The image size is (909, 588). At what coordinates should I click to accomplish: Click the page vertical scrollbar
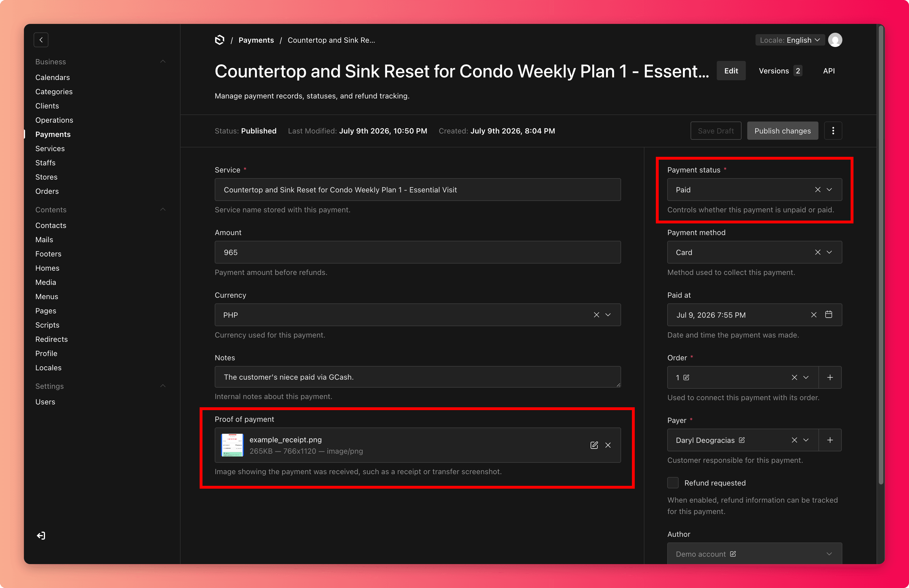[x=881, y=255]
